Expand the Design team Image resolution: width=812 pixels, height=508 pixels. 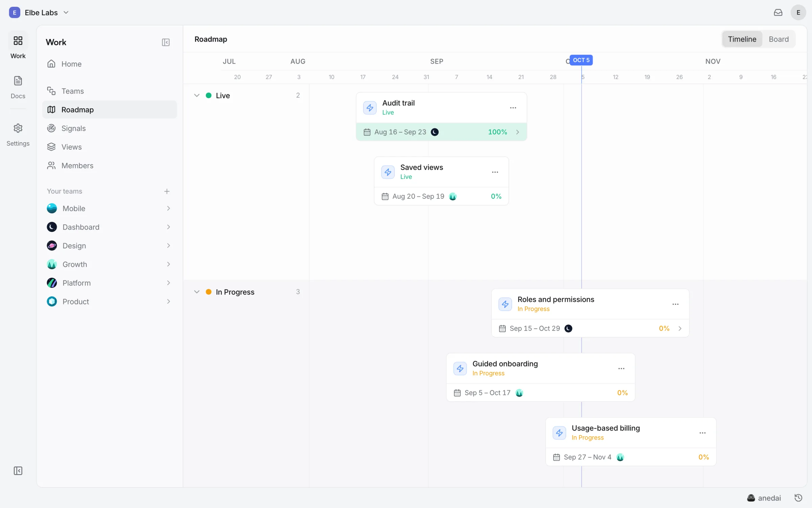pyautogui.click(x=168, y=246)
